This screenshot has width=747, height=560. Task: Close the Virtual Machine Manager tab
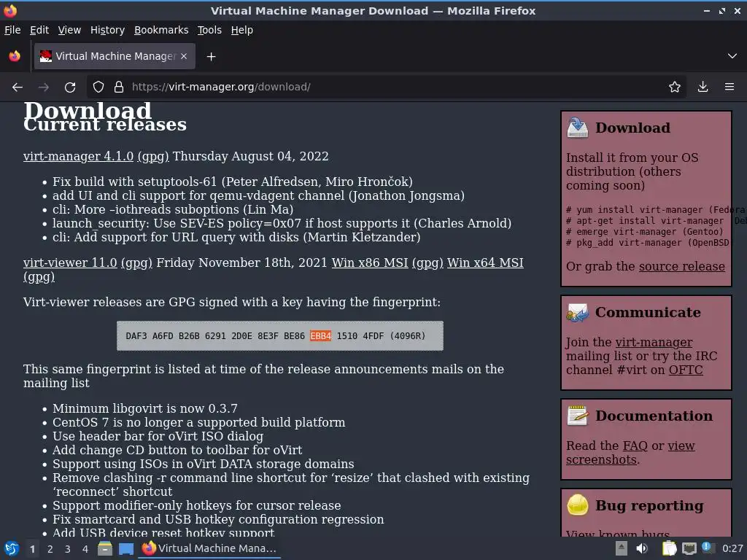(184, 56)
